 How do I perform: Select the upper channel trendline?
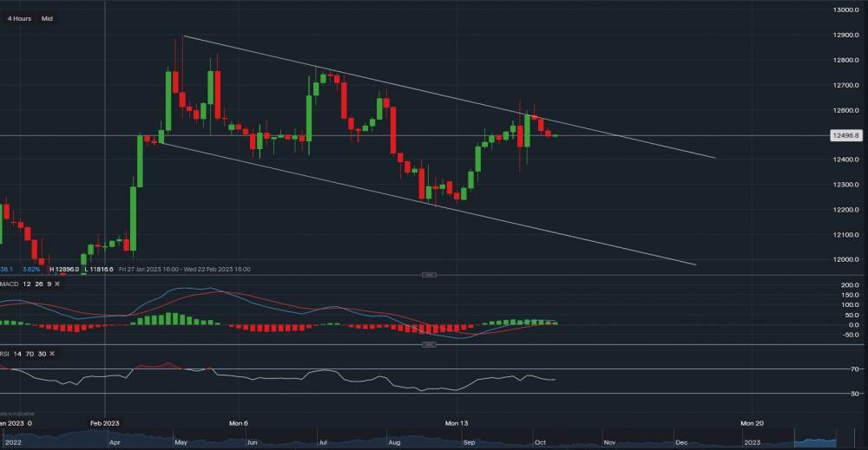[x=434, y=92]
